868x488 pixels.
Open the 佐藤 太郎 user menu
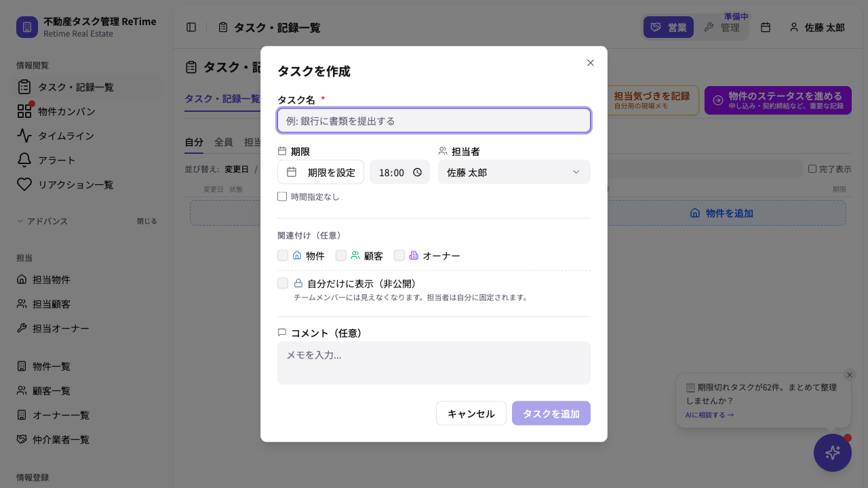tap(817, 27)
